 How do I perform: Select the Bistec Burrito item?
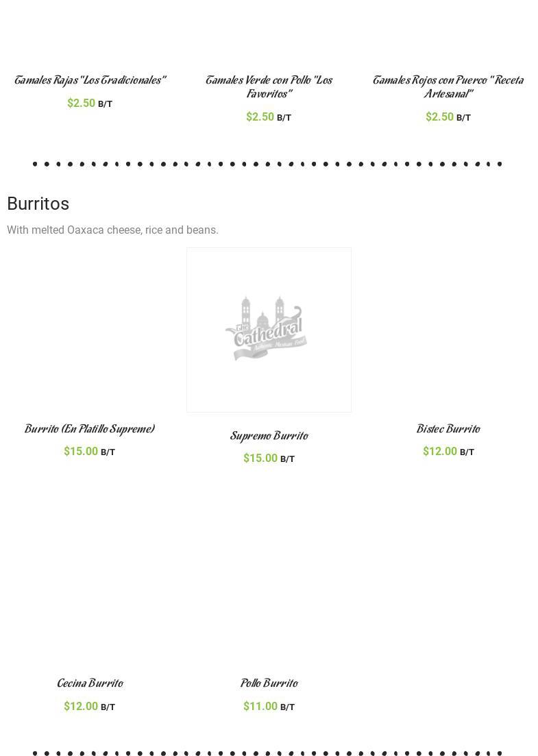click(x=448, y=430)
